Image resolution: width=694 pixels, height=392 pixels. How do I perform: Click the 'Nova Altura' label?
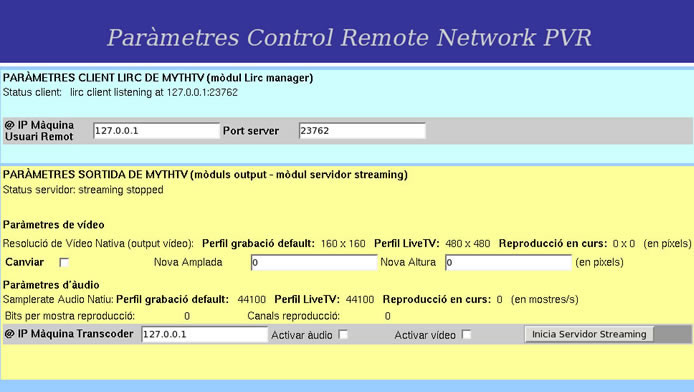[408, 262]
